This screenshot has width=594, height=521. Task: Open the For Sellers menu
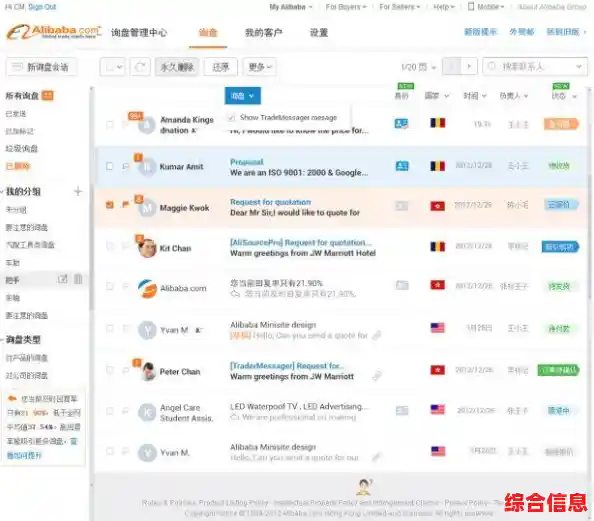pos(400,7)
